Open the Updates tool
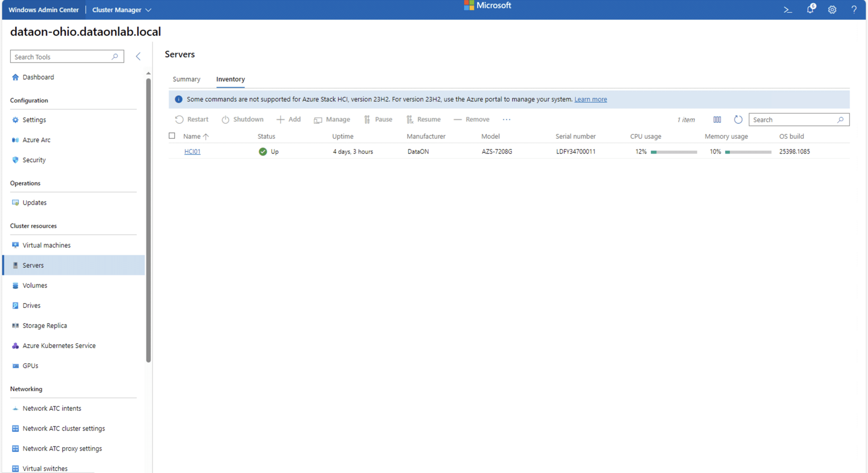Image resolution: width=868 pixels, height=473 pixels. (x=34, y=203)
